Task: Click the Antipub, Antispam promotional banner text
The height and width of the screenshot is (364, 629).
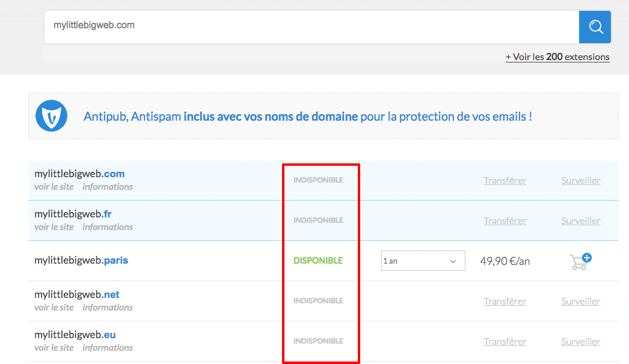Action: [x=307, y=117]
